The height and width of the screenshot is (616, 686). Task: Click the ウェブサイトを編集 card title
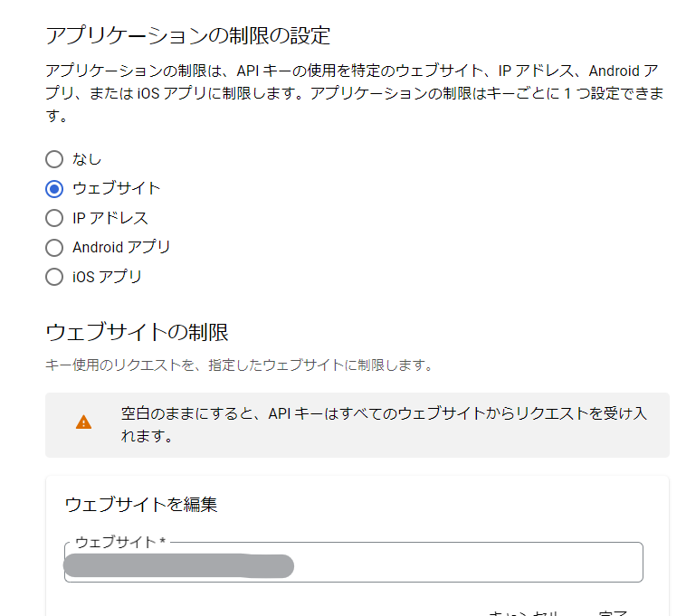[x=141, y=505]
